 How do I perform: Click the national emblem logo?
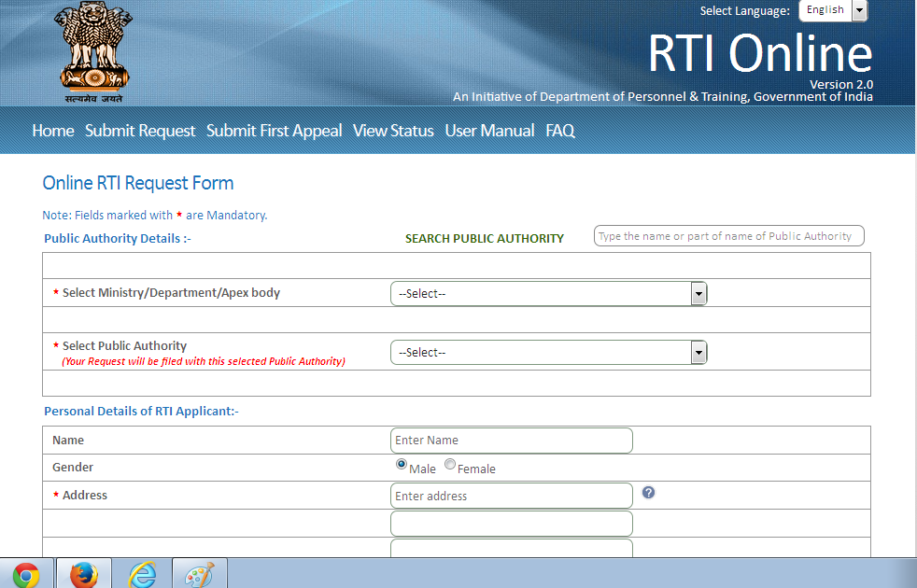click(x=92, y=51)
